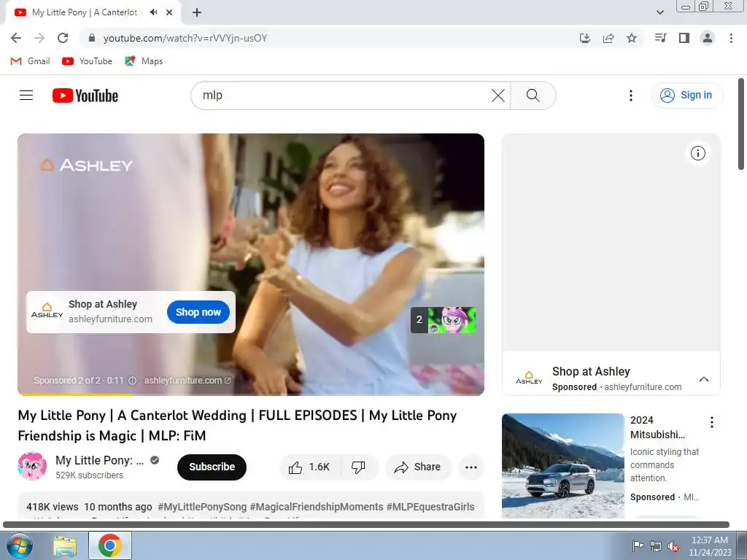Sign in to YouTube
The height and width of the screenshot is (560, 747).
coord(686,96)
